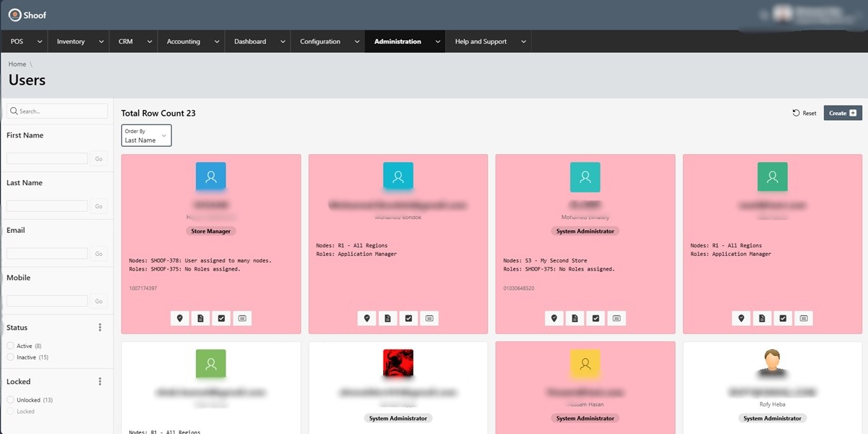The width and height of the screenshot is (868, 434).
Task: Click Go next to Last Name field
Action: [x=98, y=206]
